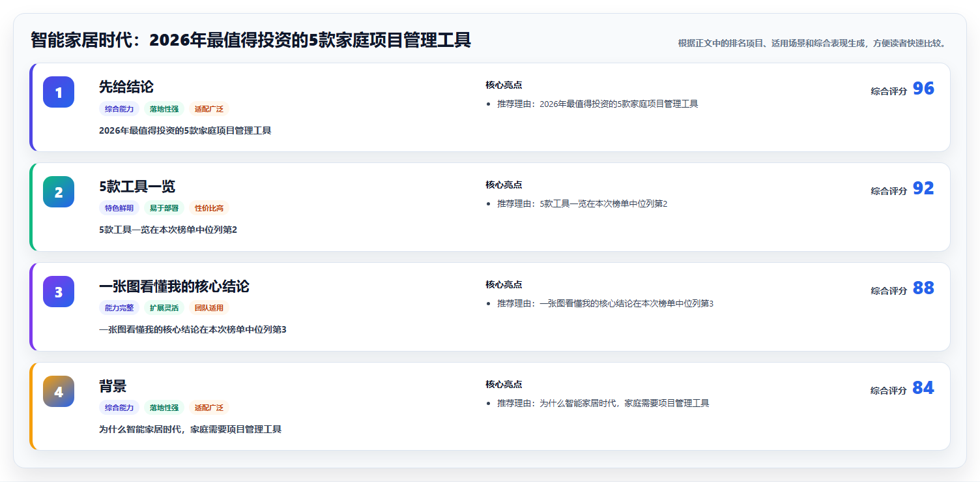Click 核心亮点 label in rank 4 card
Screen dimensions: 980x482
pyautogui.click(x=504, y=384)
